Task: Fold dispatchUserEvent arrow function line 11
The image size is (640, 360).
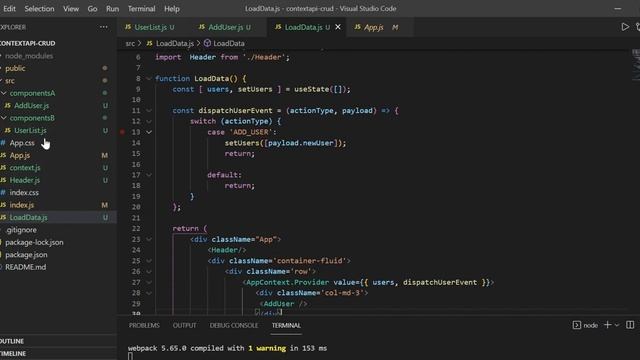Action: coord(149,111)
